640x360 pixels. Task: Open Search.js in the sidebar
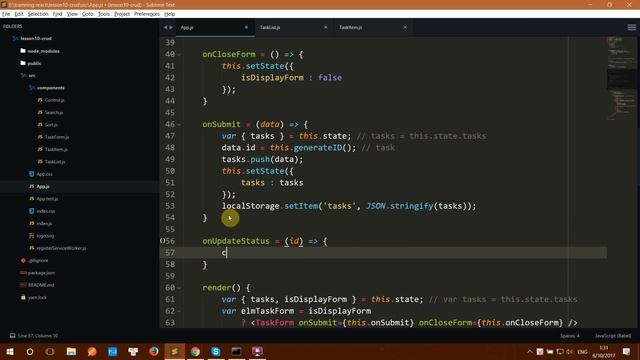(54, 112)
